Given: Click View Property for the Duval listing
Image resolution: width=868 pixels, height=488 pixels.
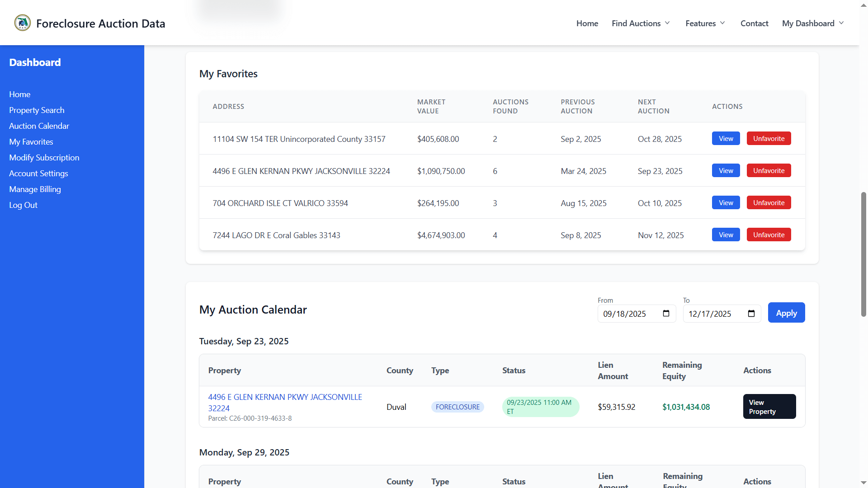Looking at the screenshot, I should pos(769,406).
